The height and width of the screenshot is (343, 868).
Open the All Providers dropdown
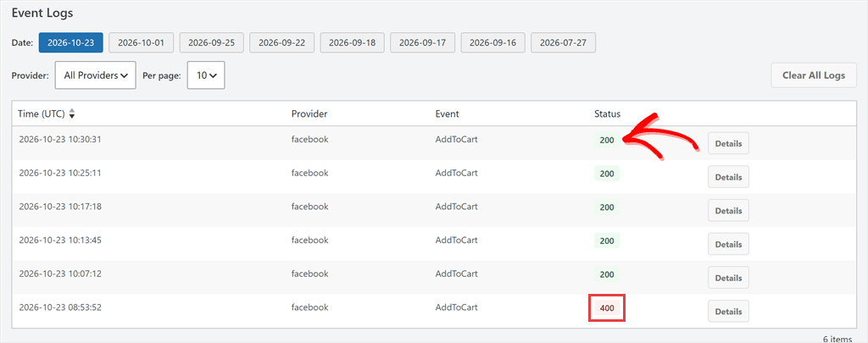(96, 75)
